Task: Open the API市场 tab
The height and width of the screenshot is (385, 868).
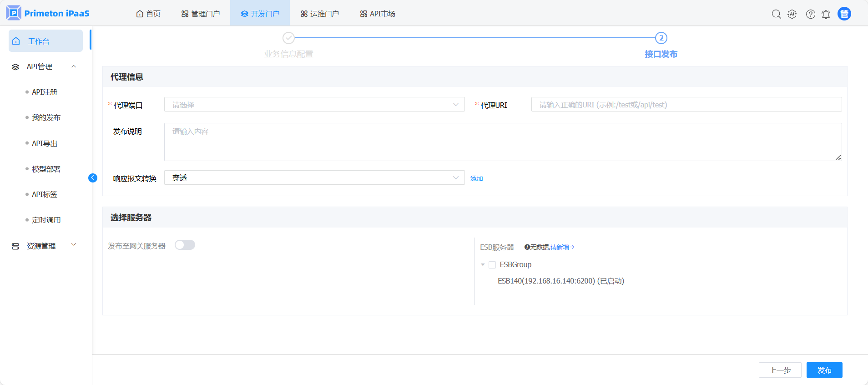Action: click(x=378, y=14)
